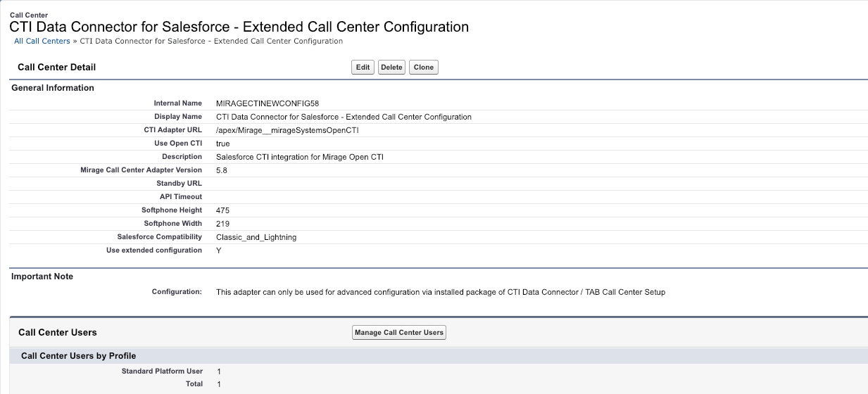The width and height of the screenshot is (868, 394).
Task: Click Softphone Width value 219
Action: (222, 224)
